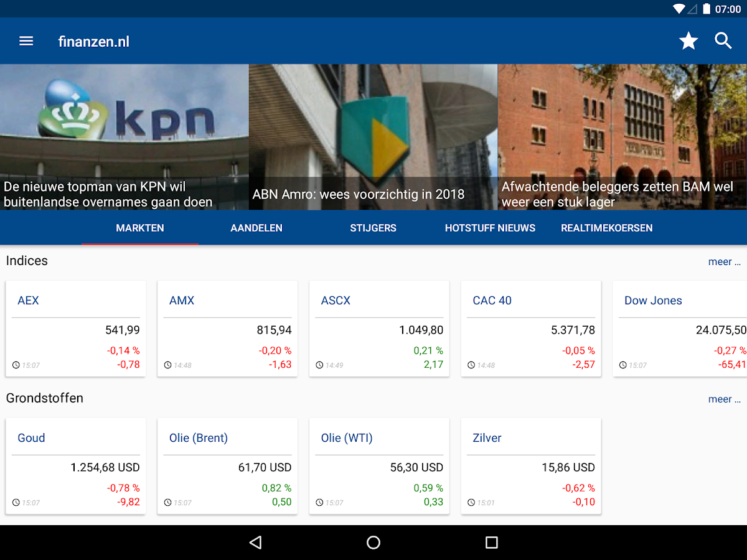Tap the Indices section heading

click(27, 261)
